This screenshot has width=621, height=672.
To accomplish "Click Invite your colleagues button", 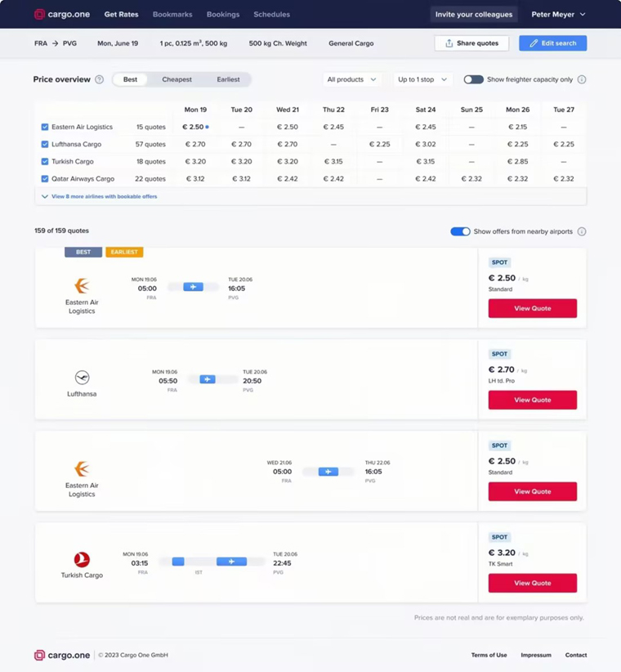I will click(474, 14).
